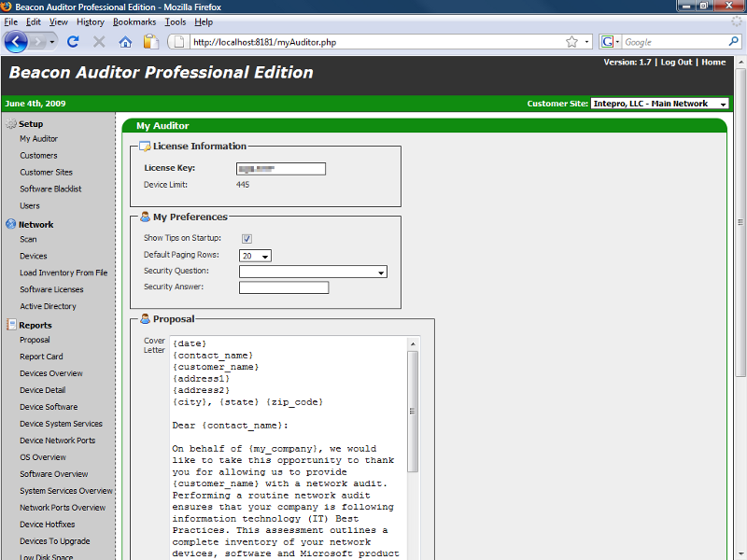747x560 pixels.
Task: Click the Network globe icon in sidebar
Action: pyautogui.click(x=11, y=224)
